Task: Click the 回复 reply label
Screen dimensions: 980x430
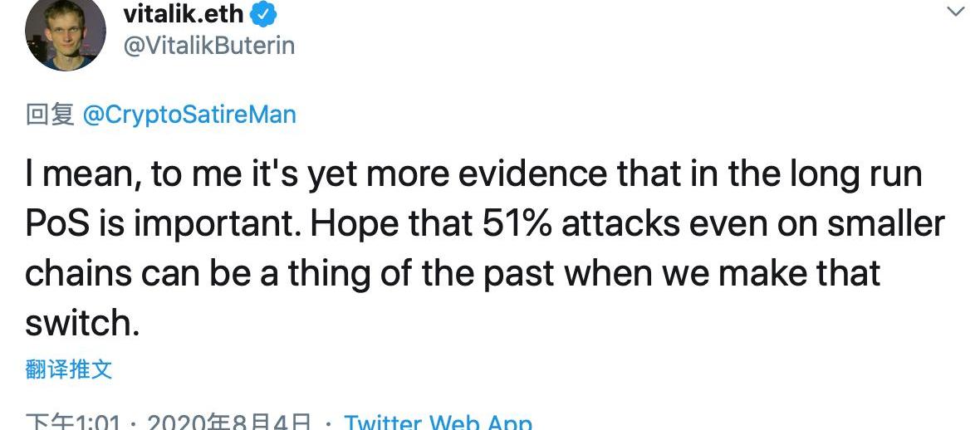Action: [50, 115]
